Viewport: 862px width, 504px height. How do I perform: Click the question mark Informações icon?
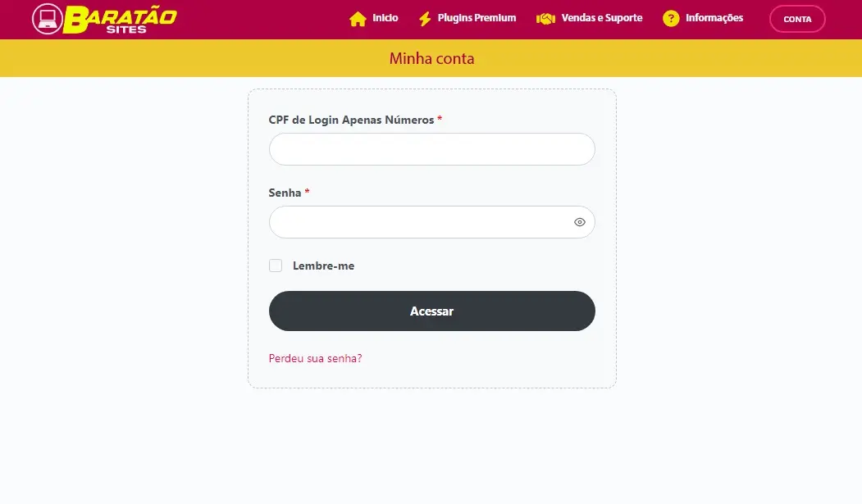[x=671, y=19]
